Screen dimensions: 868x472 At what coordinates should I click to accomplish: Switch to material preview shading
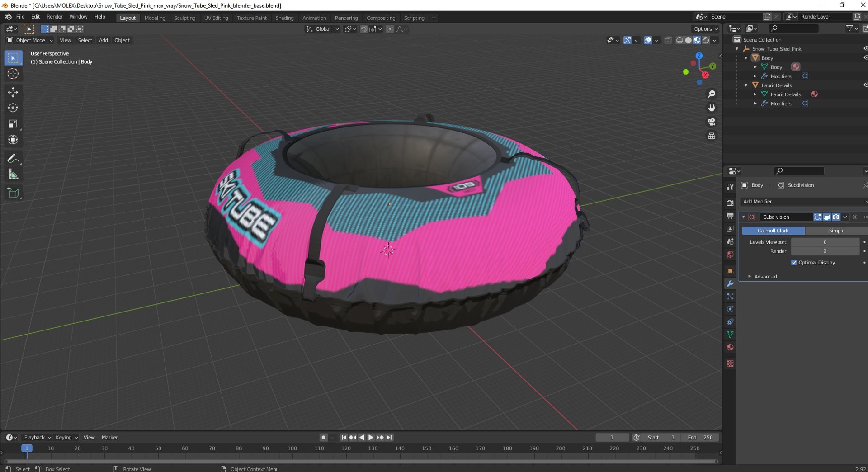pos(697,41)
